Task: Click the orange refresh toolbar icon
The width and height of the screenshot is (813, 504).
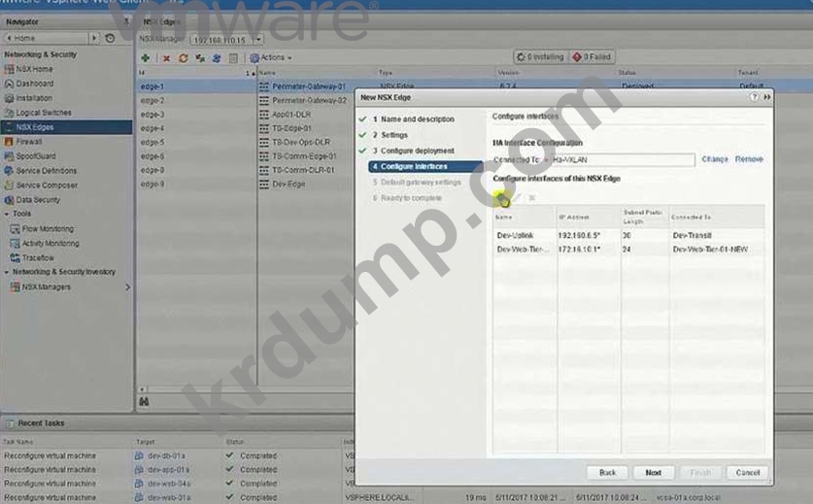Action: pos(183,58)
